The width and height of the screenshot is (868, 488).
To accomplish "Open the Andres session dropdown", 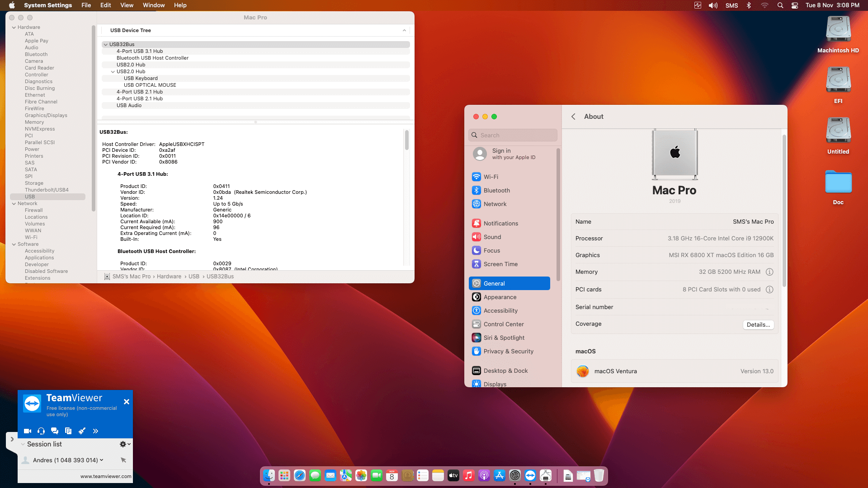I will [x=101, y=460].
